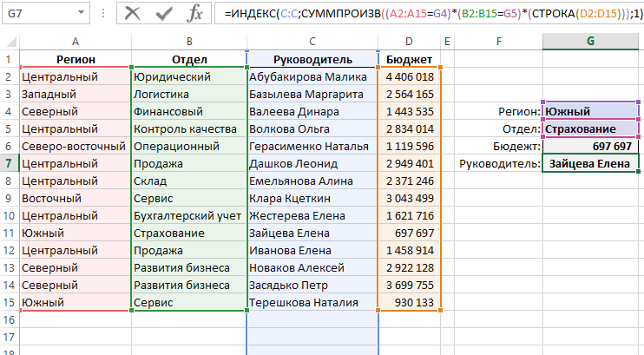Confirm formula with the checkmark icon
Screen dimensions: 644x355
164,14
